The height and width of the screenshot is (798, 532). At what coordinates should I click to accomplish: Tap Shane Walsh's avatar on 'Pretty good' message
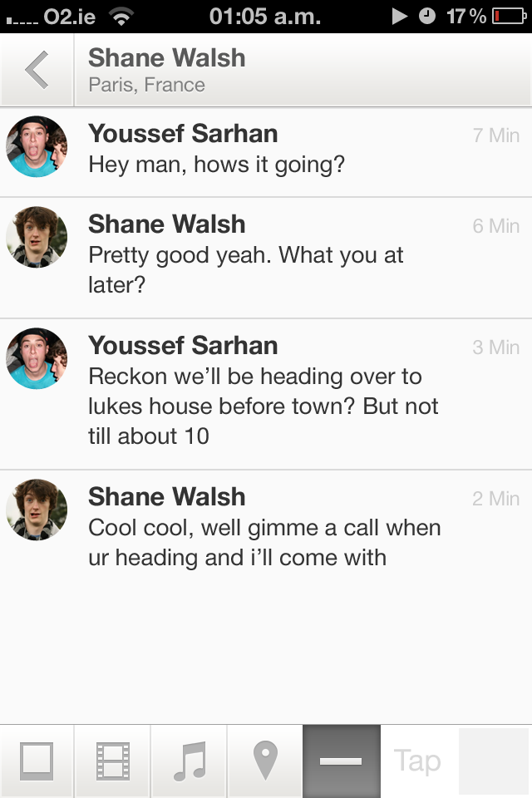tap(37, 238)
